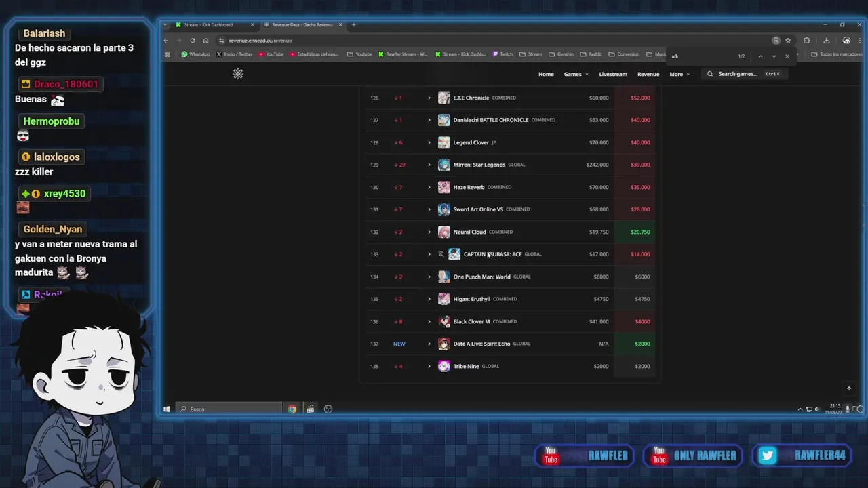Click the Search games field
Image resolution: width=868 pixels, height=488 pixels.
click(745, 74)
